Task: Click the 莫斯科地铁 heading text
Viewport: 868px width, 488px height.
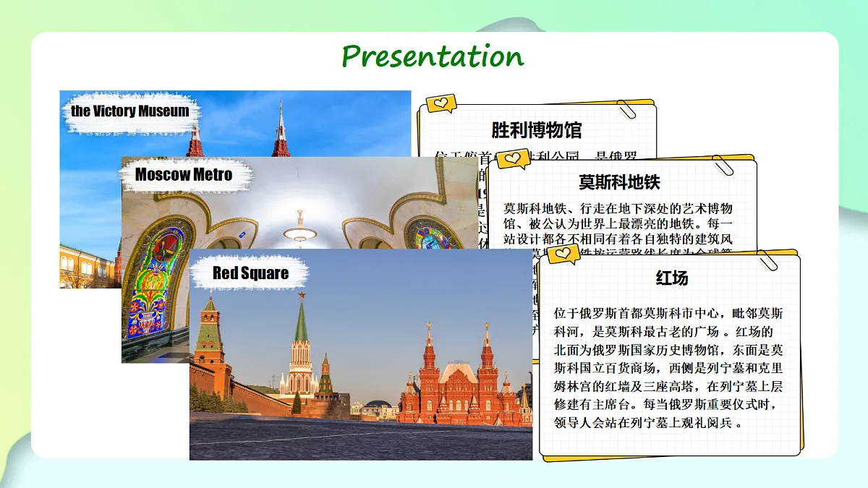Action: 619,181
